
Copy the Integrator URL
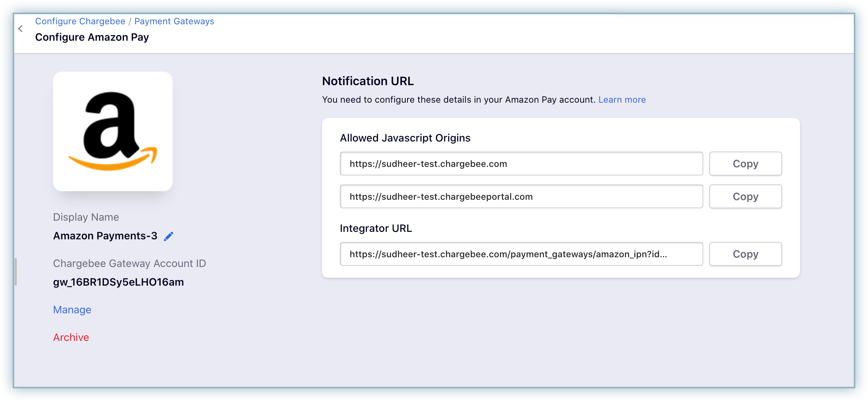coord(745,254)
